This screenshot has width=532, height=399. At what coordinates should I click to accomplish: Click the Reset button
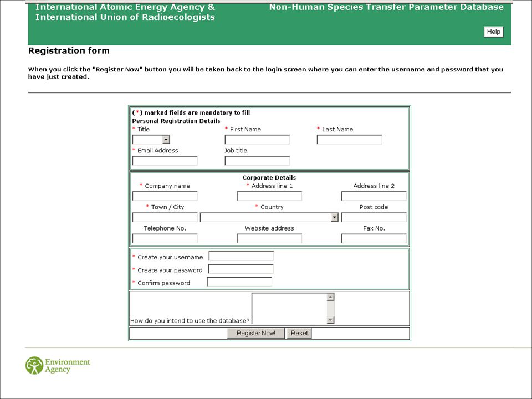299,333
